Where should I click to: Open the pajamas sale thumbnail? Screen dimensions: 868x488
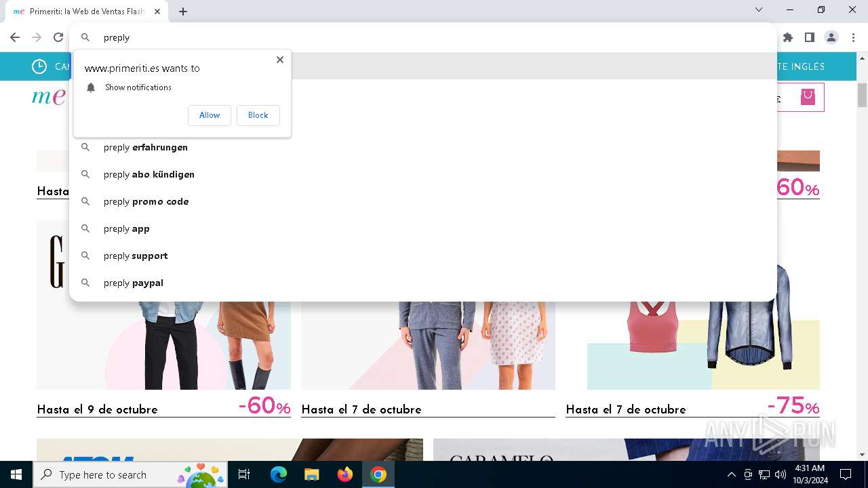click(428, 346)
